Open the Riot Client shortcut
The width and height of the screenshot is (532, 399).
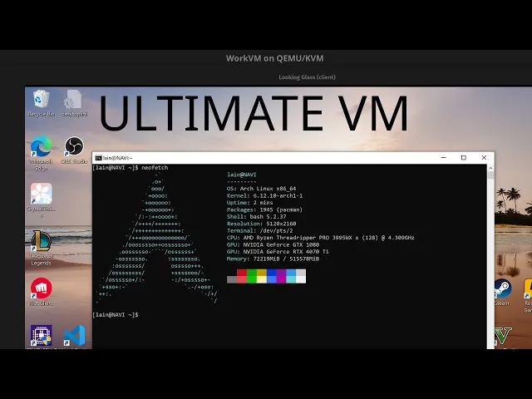click(41, 292)
